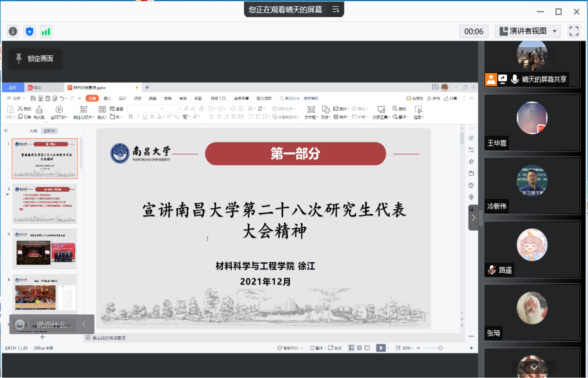Switch to slide sorter grid view
Image resolution: width=588 pixels, height=378 pixels.
pos(359,348)
